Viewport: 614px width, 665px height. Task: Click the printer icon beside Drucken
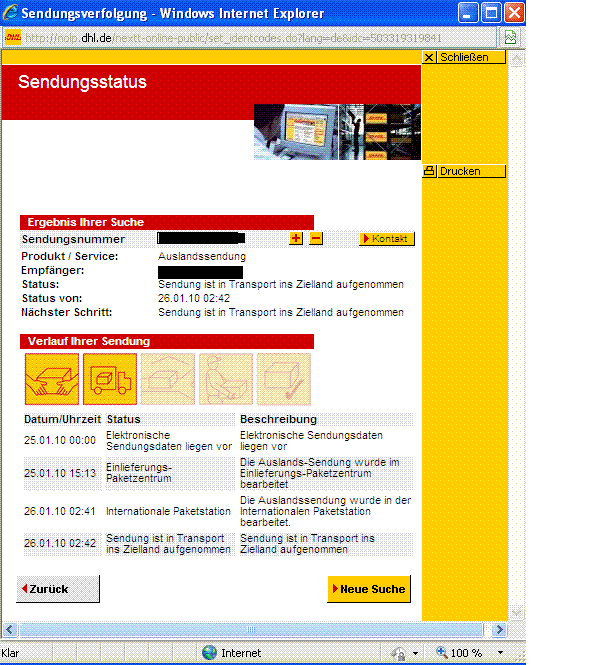coord(429,171)
